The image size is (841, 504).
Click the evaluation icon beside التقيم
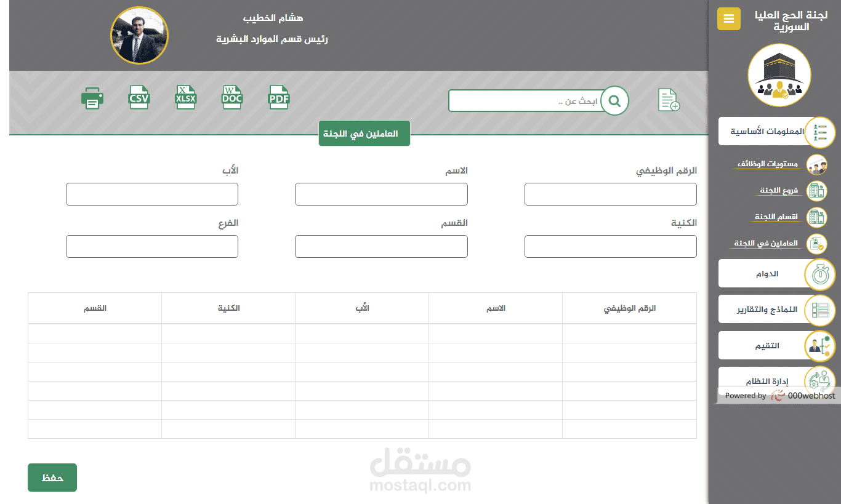(x=819, y=345)
